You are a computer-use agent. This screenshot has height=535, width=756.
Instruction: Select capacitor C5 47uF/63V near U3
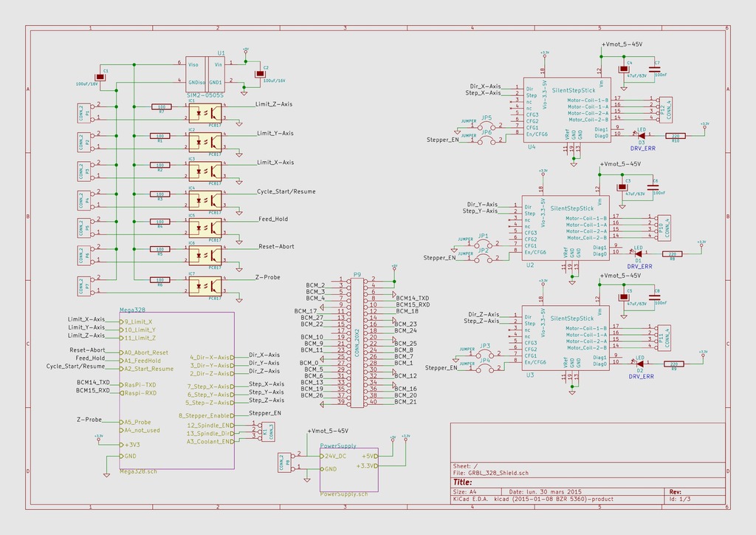pyautogui.click(x=624, y=297)
